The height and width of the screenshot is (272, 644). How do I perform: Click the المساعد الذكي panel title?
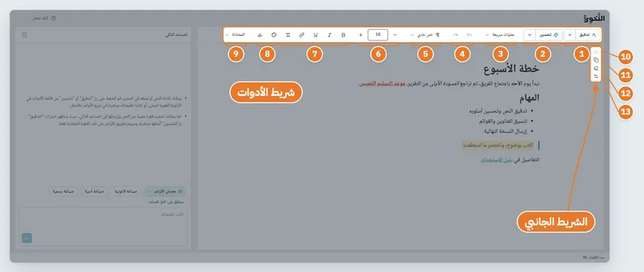point(176,35)
